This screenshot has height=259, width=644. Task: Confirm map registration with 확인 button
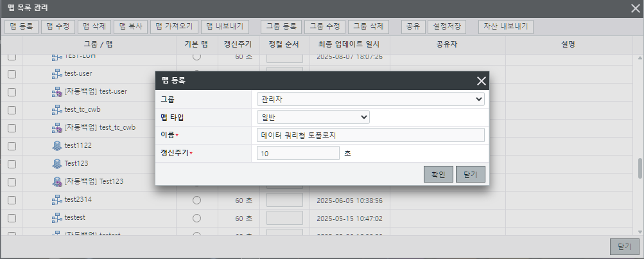click(x=439, y=174)
